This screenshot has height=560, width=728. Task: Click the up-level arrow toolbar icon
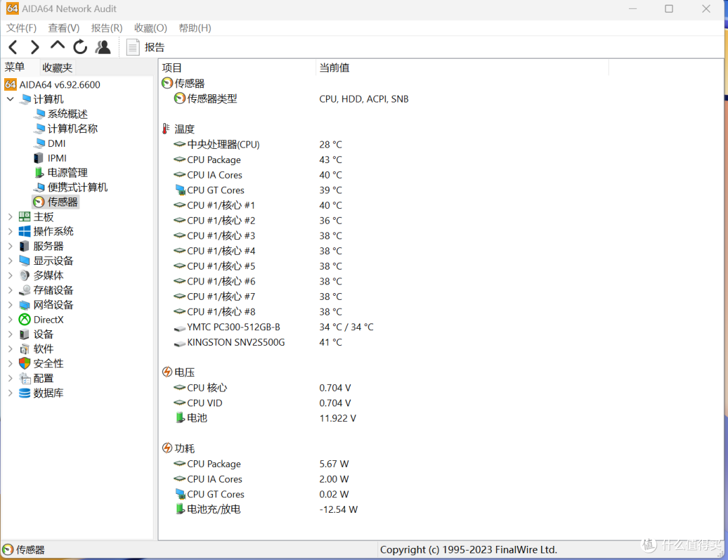57,46
